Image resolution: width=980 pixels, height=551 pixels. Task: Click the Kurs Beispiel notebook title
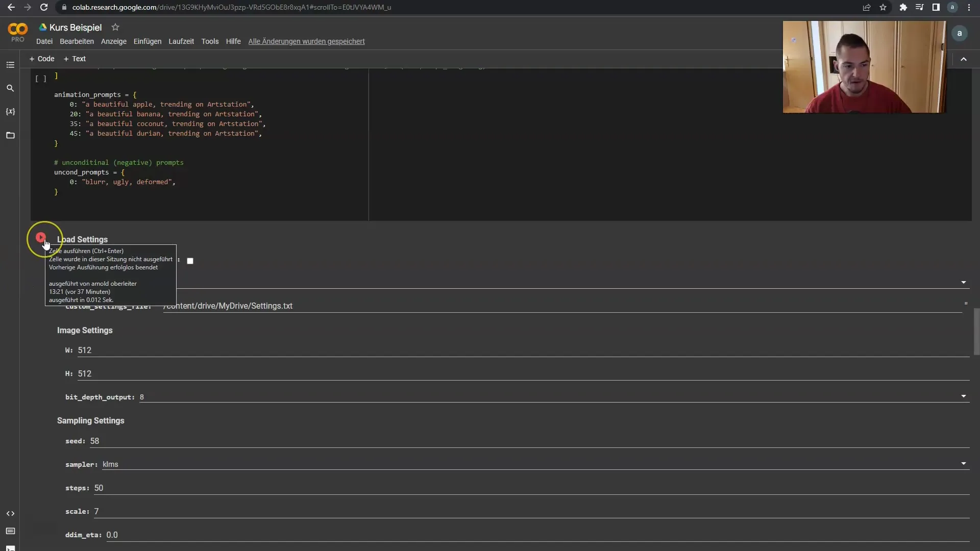(x=76, y=28)
